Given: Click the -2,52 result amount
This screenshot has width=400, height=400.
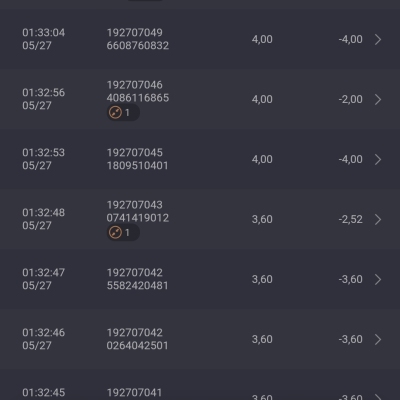Looking at the screenshot, I should (350, 219).
